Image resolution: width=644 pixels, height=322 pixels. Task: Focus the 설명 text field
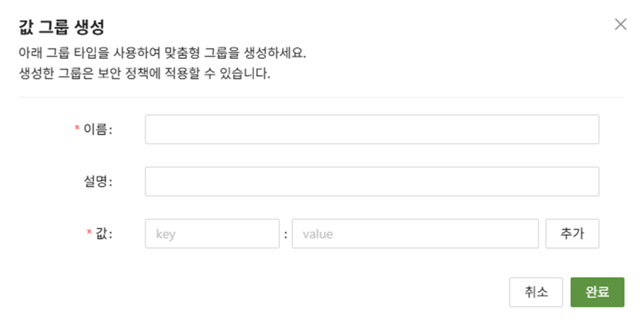[x=371, y=182]
